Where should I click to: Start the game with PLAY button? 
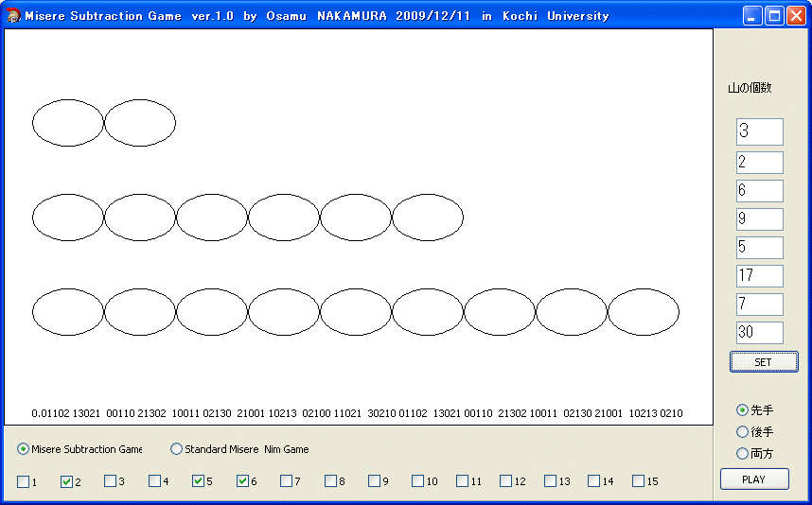[x=754, y=479]
